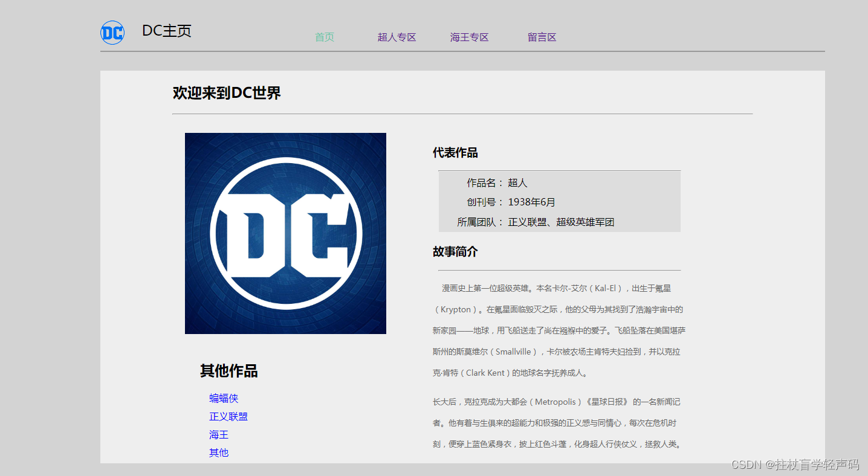This screenshot has width=868, height=476.
Task: Click the 作品名： label
Action: (485, 183)
